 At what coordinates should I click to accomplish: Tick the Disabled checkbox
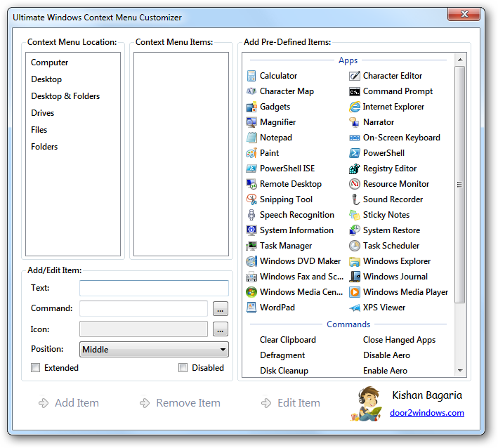pyautogui.click(x=183, y=368)
